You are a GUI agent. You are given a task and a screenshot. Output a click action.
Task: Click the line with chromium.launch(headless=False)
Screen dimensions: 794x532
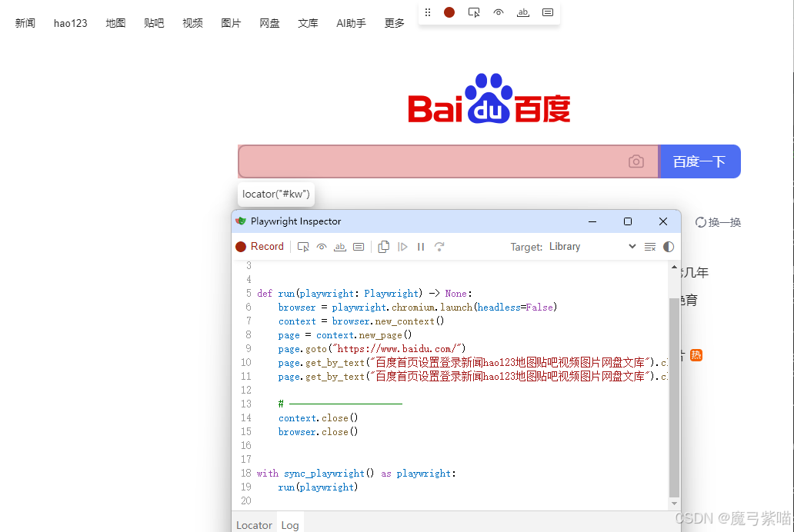418,308
